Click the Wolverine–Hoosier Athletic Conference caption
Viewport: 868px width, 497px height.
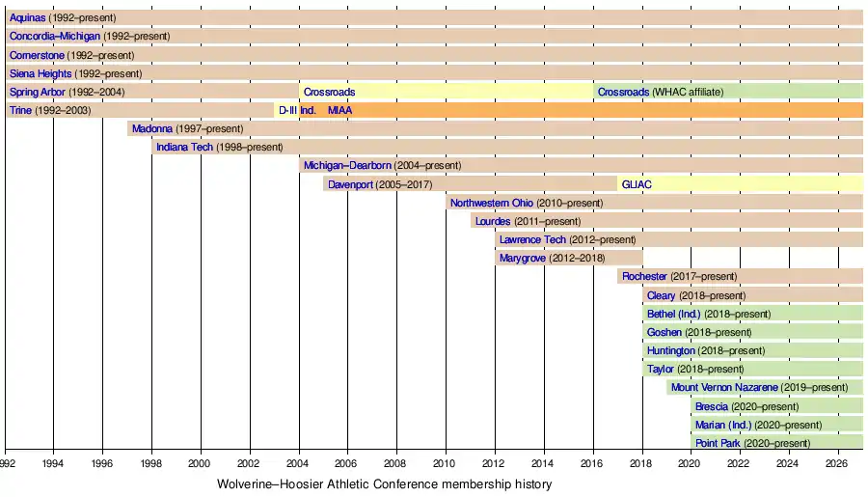pyautogui.click(x=384, y=484)
